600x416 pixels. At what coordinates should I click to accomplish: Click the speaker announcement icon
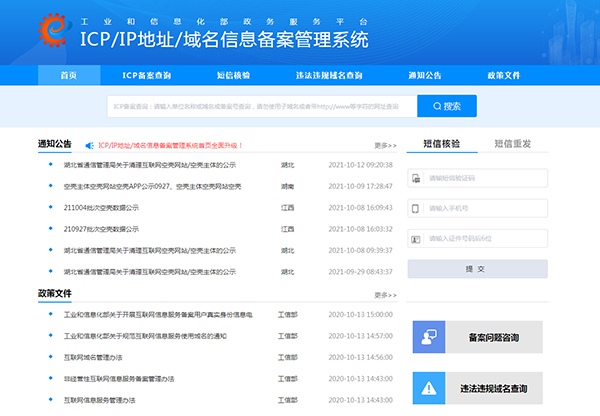89,144
